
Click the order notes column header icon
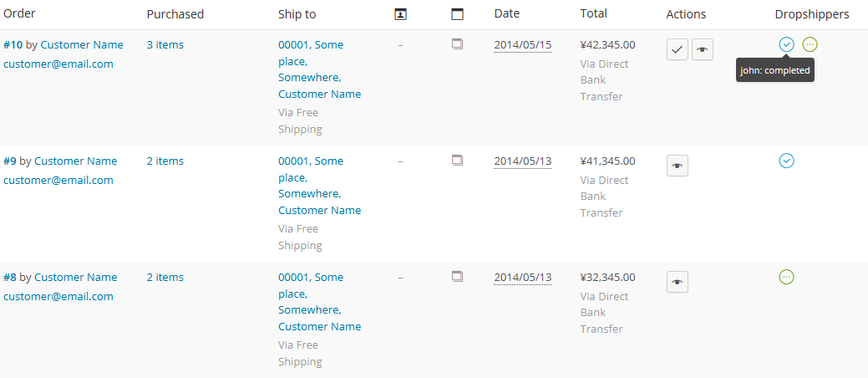457,14
